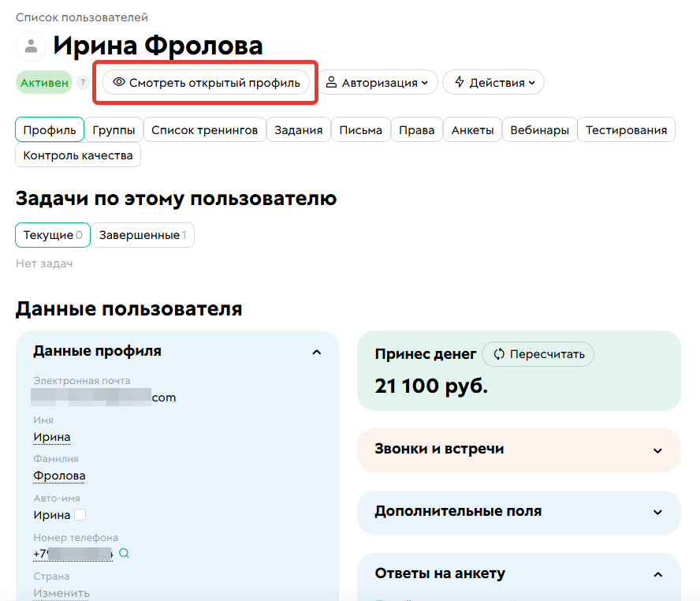Expand the Звонки и встречи section
This screenshot has width=700, height=601.
click(659, 450)
